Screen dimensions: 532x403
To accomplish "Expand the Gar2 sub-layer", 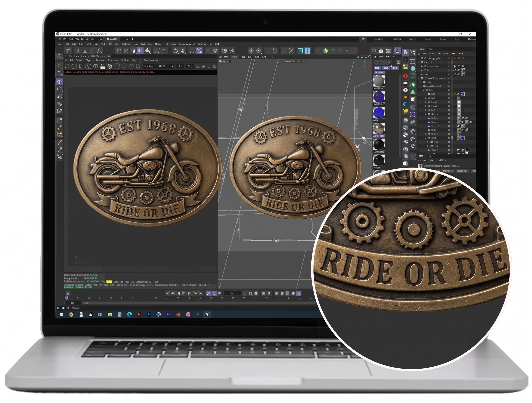I will click(428, 142).
